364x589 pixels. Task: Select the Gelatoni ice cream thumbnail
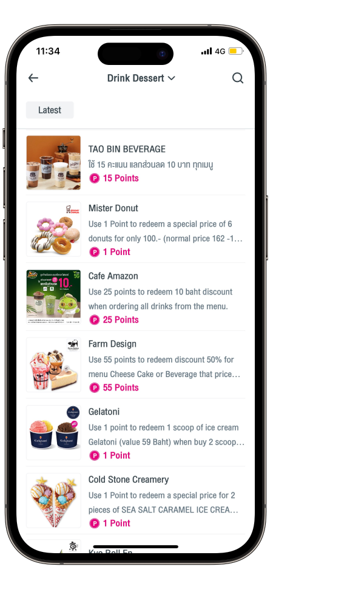coord(53,432)
